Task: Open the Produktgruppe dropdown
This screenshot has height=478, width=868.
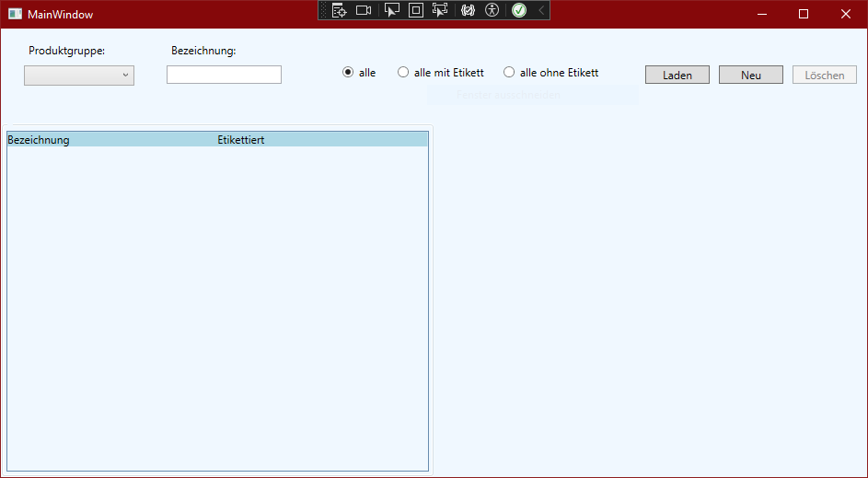Action: [x=79, y=76]
